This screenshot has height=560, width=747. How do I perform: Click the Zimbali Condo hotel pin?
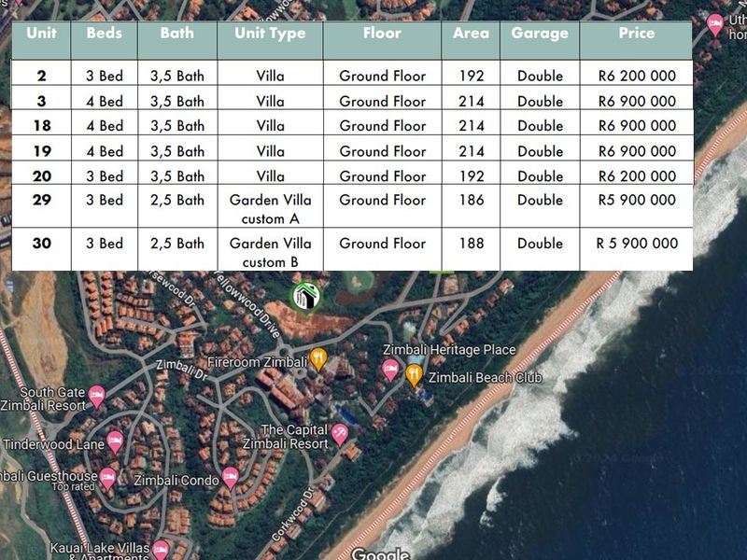(230, 480)
